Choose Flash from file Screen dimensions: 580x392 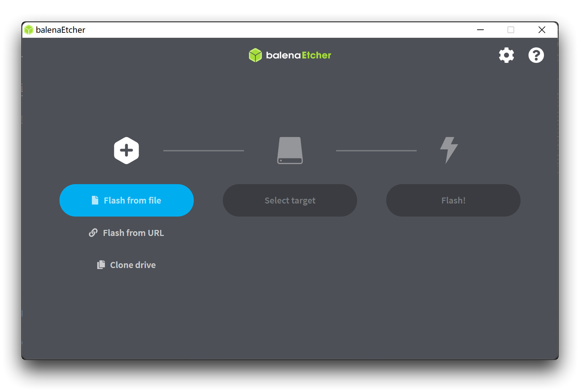(x=127, y=200)
